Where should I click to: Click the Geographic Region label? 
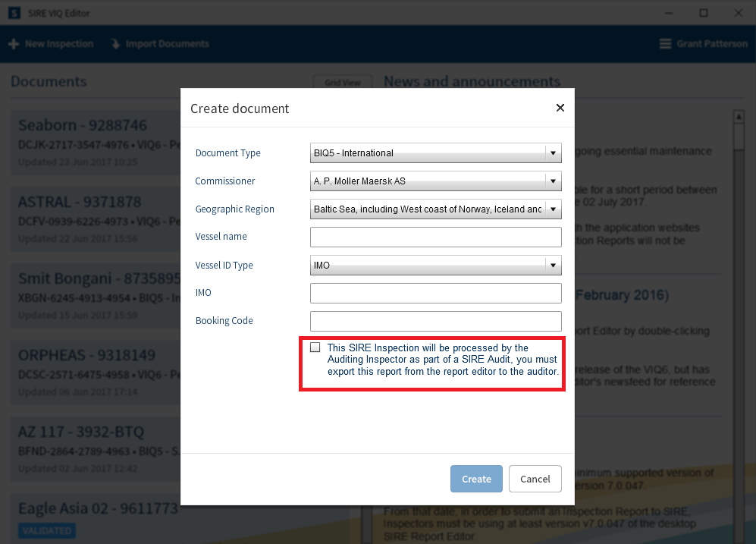[234, 209]
